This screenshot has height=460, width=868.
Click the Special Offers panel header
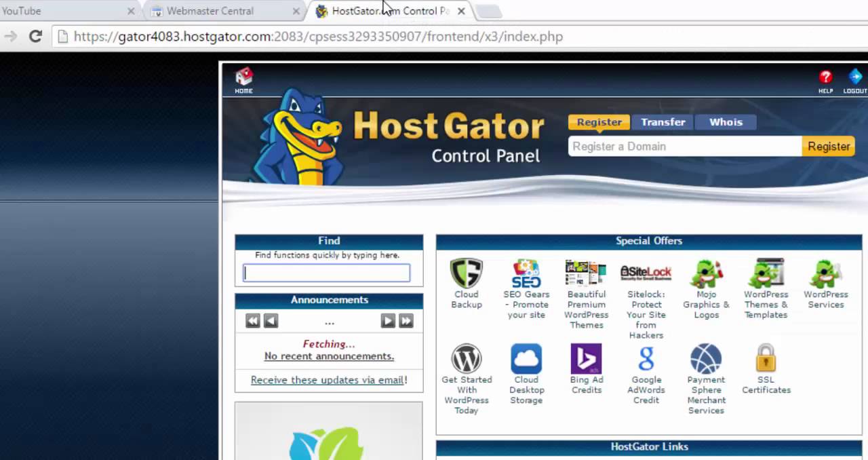pyautogui.click(x=649, y=241)
